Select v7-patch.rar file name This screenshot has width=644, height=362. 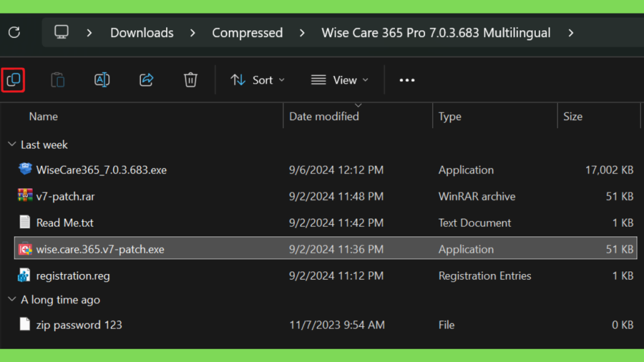65,196
